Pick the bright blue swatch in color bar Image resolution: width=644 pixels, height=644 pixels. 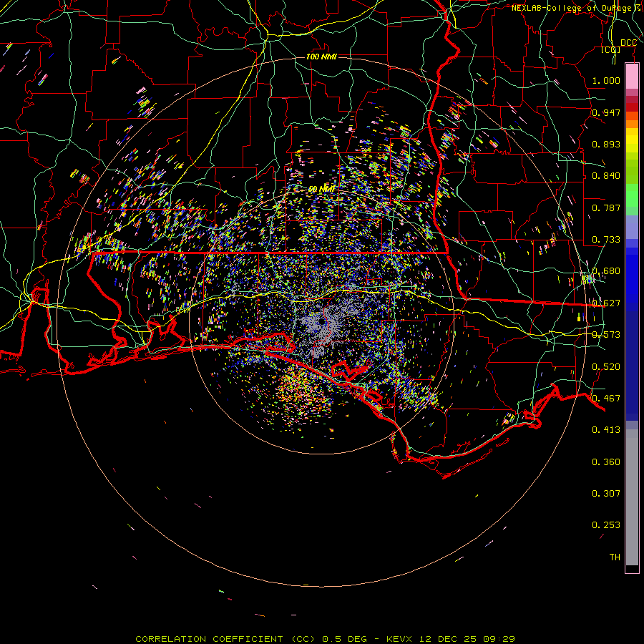coord(632,279)
